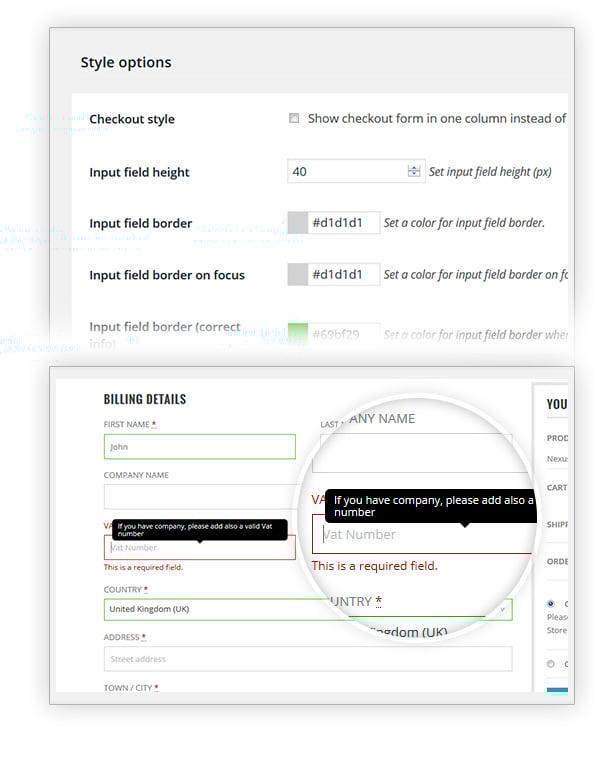Image resolution: width=600 pixels, height=772 pixels.
Task: Click the small Vat Number field
Action: tap(199, 548)
